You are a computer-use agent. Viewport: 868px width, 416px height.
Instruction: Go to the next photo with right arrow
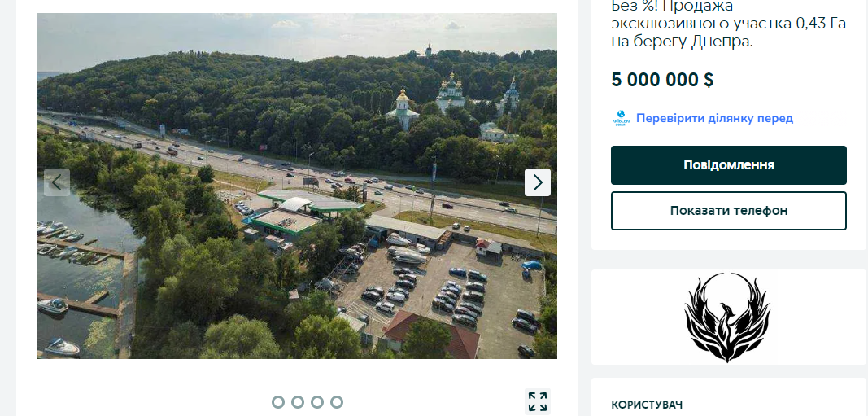click(538, 182)
